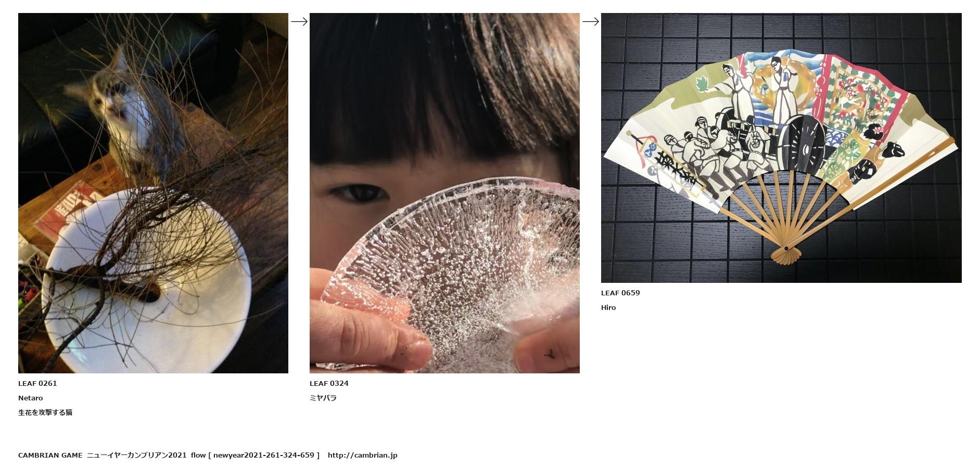Click author name Netaro
The width and height of the screenshot is (980, 468).
(x=31, y=398)
